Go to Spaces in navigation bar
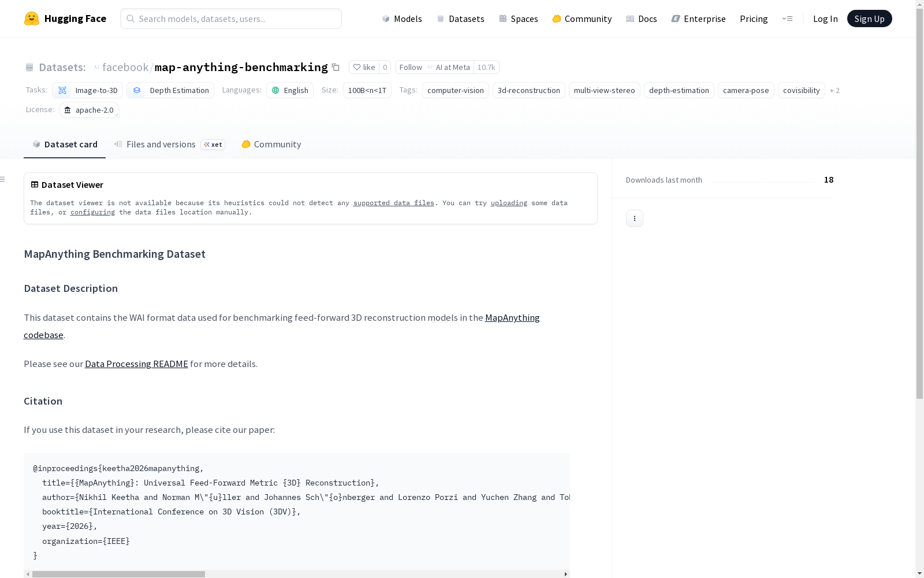 coord(519,18)
